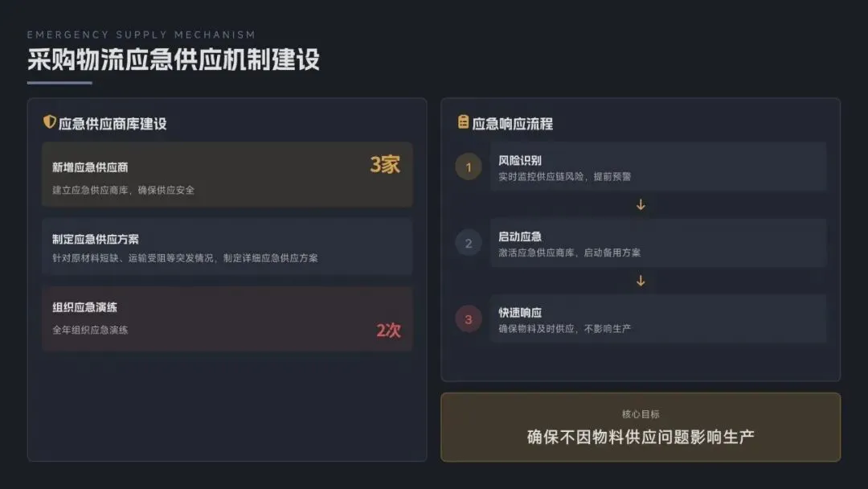
Task: Click the clipboard icon beside 应急响应流程
Action: click(464, 122)
